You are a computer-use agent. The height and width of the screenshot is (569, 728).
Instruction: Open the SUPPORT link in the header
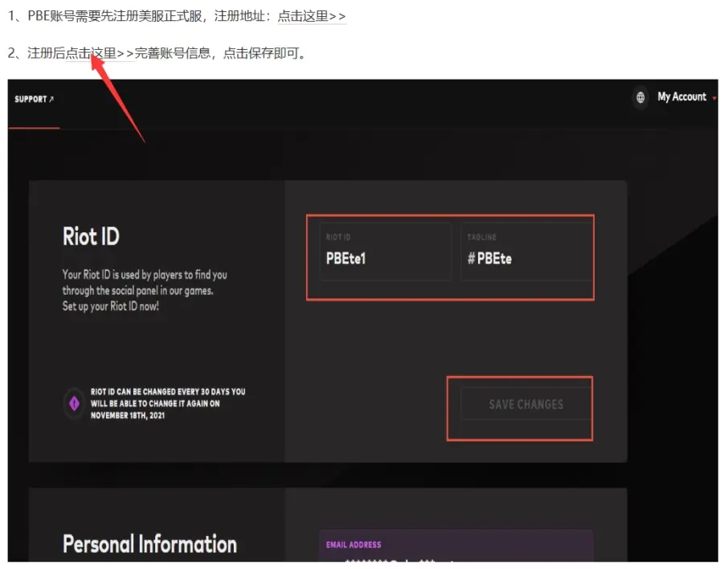tap(34, 99)
